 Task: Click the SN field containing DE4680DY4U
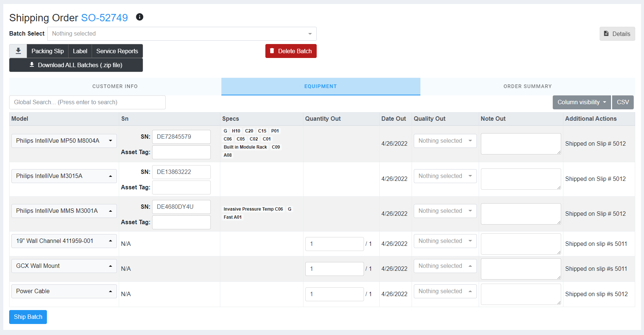[x=181, y=207]
